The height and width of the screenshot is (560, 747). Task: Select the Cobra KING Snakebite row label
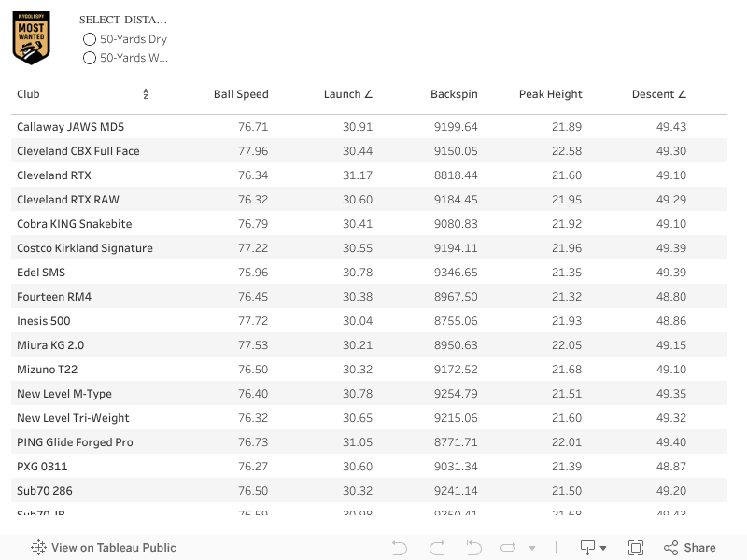pyautogui.click(x=75, y=224)
